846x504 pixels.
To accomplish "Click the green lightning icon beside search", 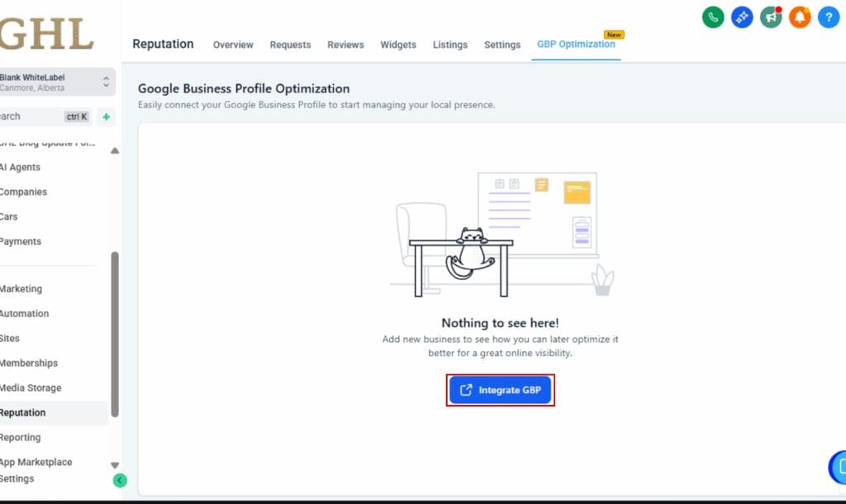I will coord(106,116).
